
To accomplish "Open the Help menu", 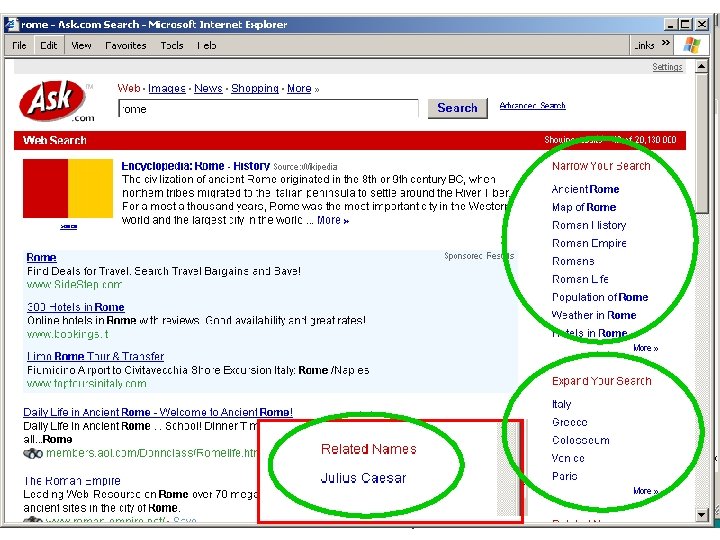I will pyautogui.click(x=207, y=45).
